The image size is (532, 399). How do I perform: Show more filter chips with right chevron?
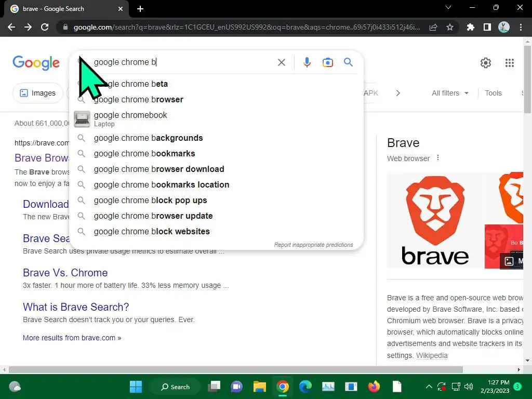click(x=397, y=93)
